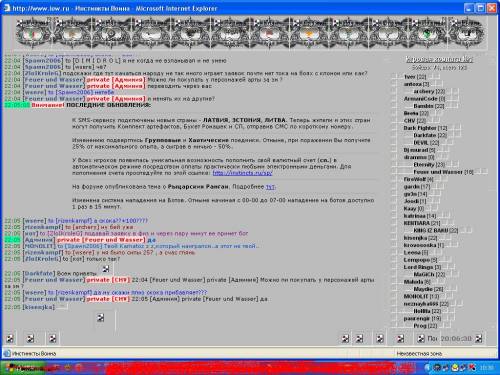Screen dimensions: 500x375
Task: Select player Eternity [23] in the list
Action: click(429, 165)
